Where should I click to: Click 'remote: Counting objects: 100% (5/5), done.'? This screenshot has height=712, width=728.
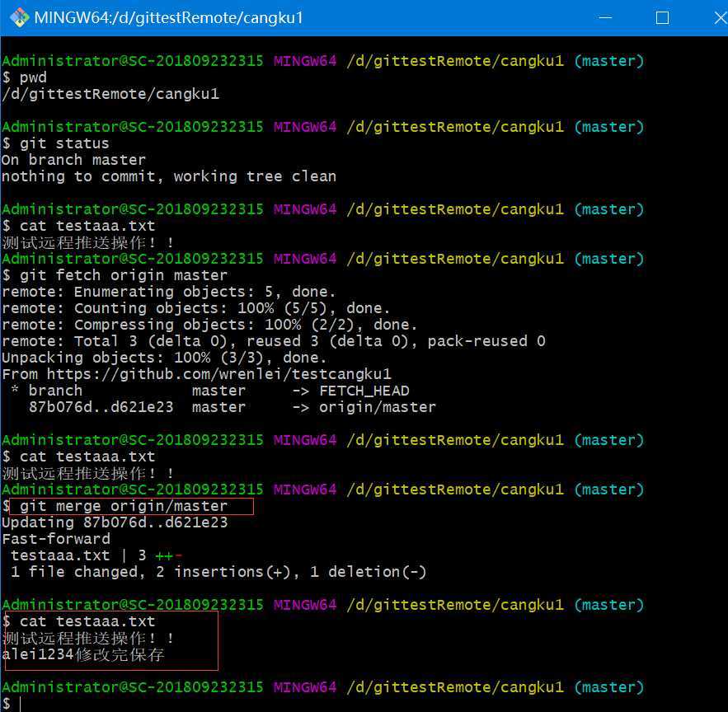pyautogui.click(x=195, y=308)
